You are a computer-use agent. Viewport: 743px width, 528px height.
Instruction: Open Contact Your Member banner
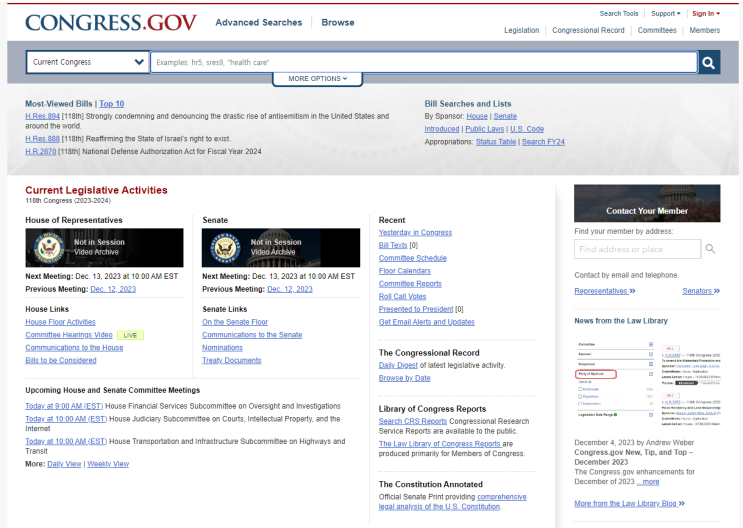click(x=647, y=203)
